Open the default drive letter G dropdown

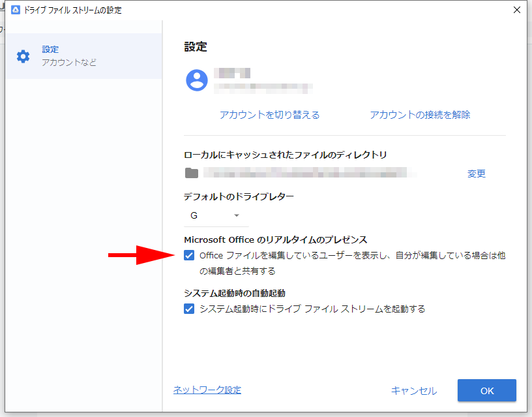216,215
